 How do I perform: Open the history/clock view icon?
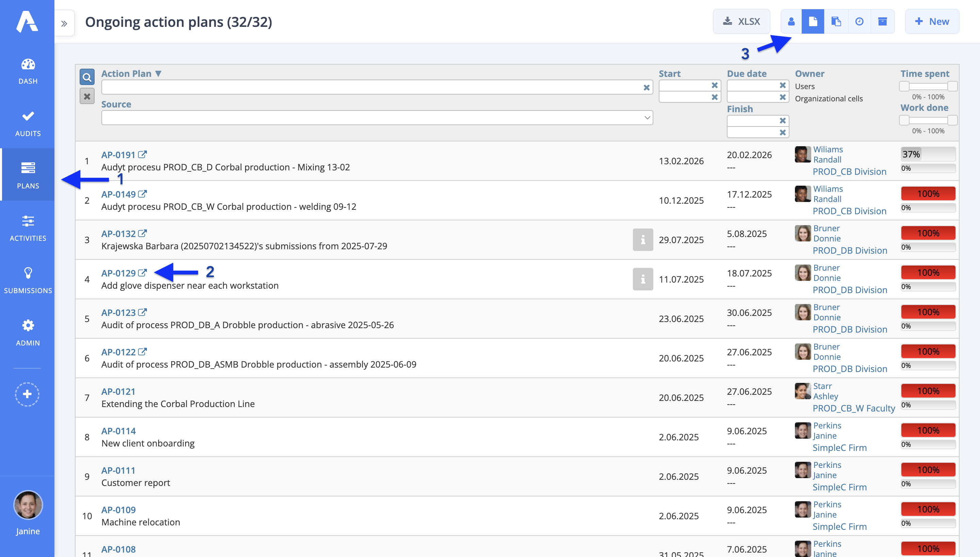[860, 21]
